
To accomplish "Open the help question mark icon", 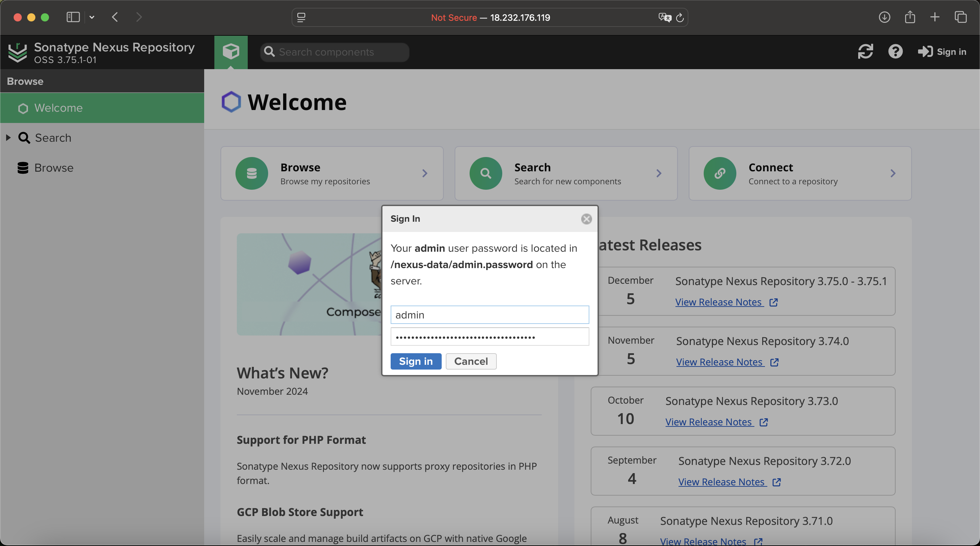I will click(x=895, y=51).
